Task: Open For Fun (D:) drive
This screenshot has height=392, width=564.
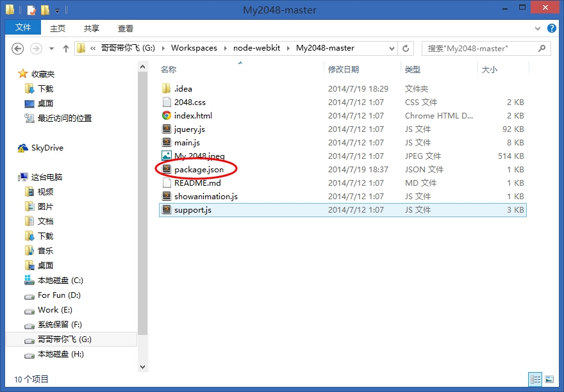Action: [x=59, y=295]
